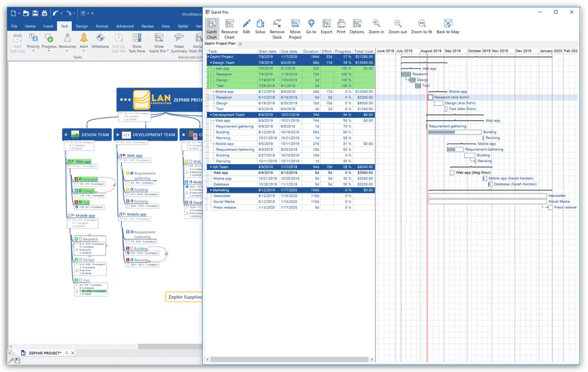Image resolution: width=588 pixels, height=372 pixels.
Task: Switch to the Home ribbon tab
Action: (30, 26)
